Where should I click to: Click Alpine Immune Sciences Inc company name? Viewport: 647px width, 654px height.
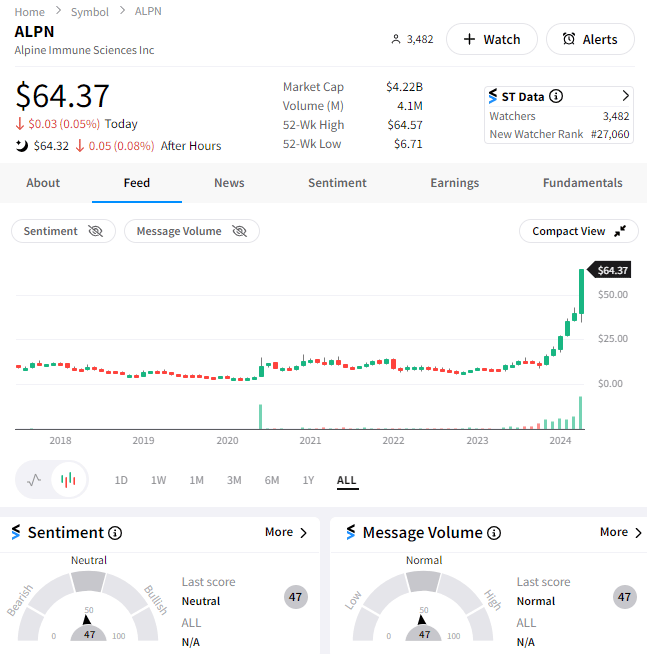[84, 50]
